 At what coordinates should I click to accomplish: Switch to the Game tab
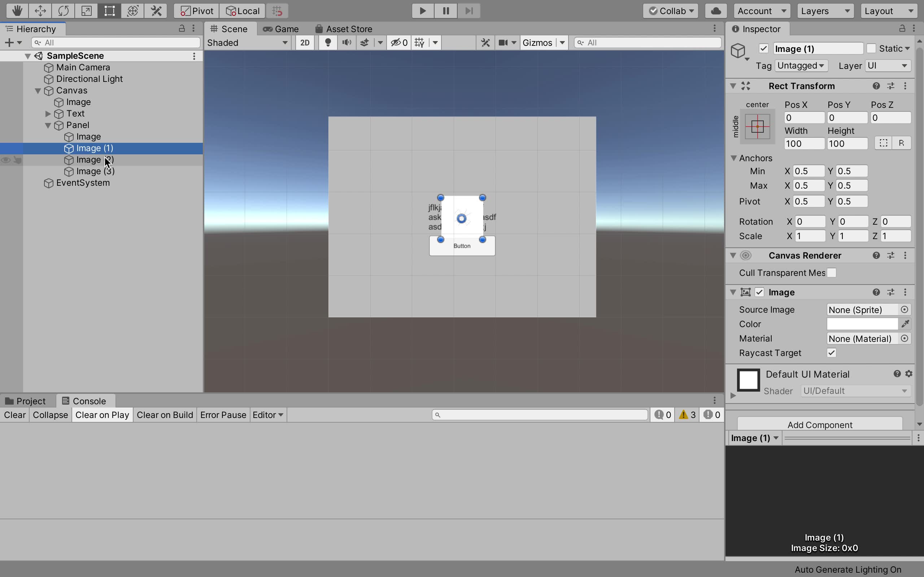[x=281, y=29]
